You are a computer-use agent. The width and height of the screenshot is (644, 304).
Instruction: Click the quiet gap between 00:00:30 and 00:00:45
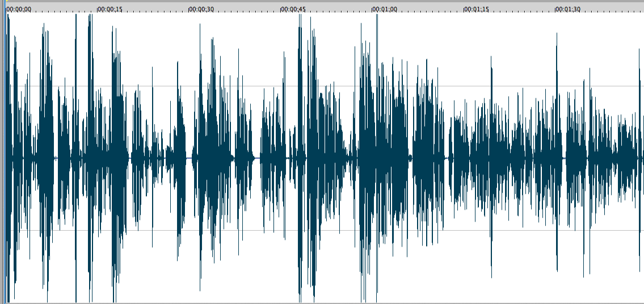258,157
